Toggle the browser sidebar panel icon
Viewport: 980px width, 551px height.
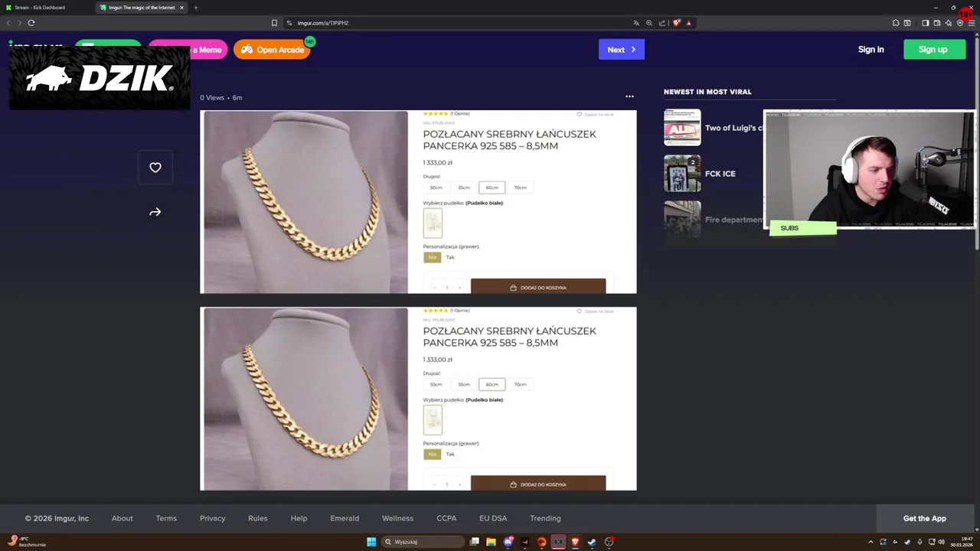(925, 23)
